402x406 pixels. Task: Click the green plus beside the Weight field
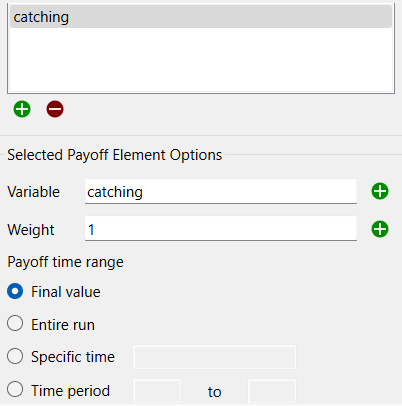(380, 229)
